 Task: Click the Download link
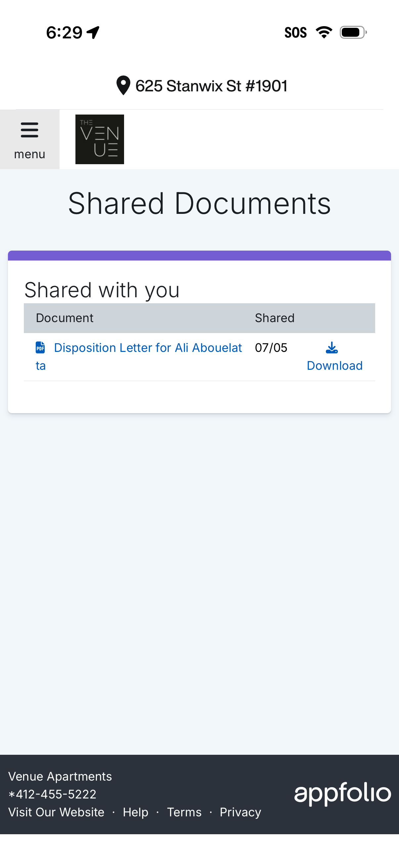pos(335,365)
